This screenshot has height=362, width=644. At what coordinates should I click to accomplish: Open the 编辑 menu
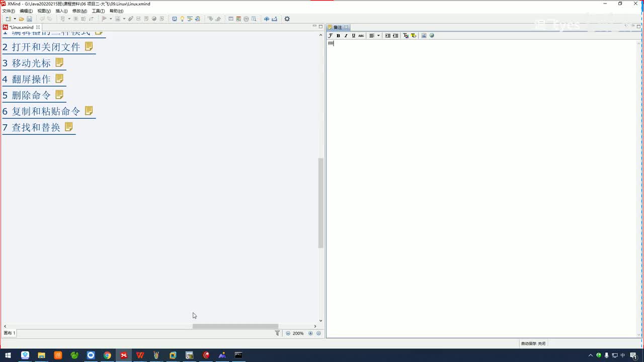pos(26,11)
